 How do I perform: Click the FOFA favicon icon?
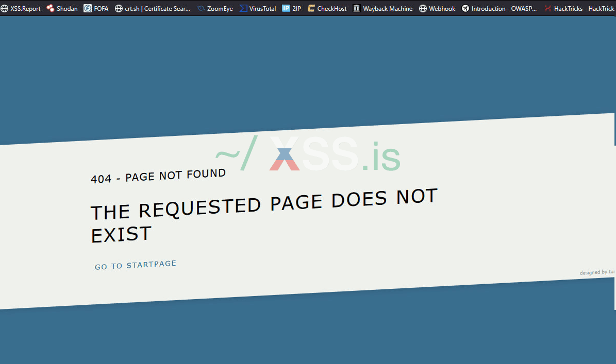88,8
